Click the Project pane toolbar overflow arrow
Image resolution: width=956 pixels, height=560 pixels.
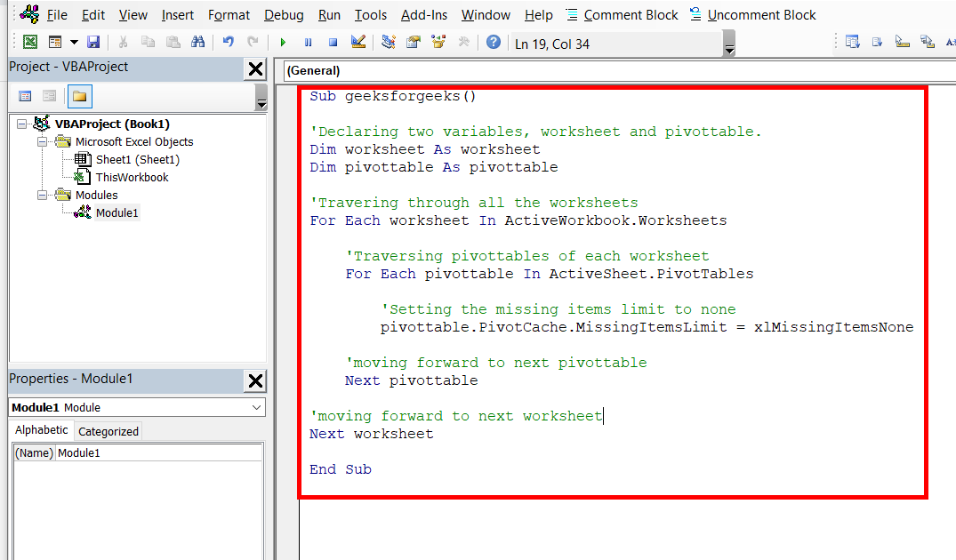(261, 96)
